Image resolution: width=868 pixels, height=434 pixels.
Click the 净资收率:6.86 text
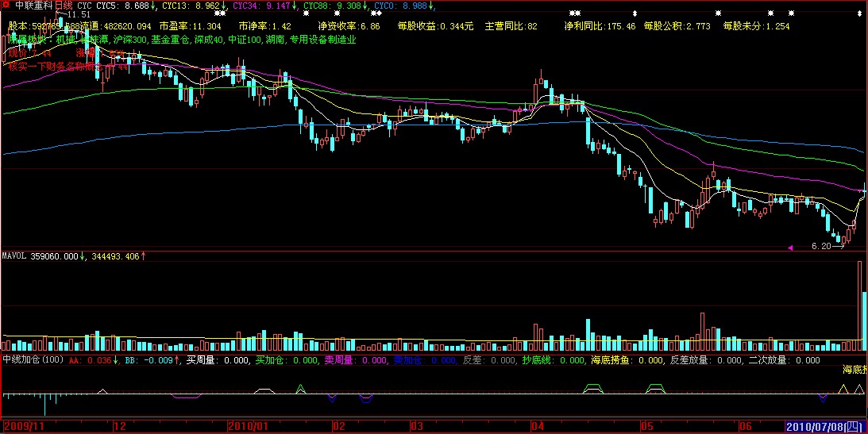pos(349,26)
